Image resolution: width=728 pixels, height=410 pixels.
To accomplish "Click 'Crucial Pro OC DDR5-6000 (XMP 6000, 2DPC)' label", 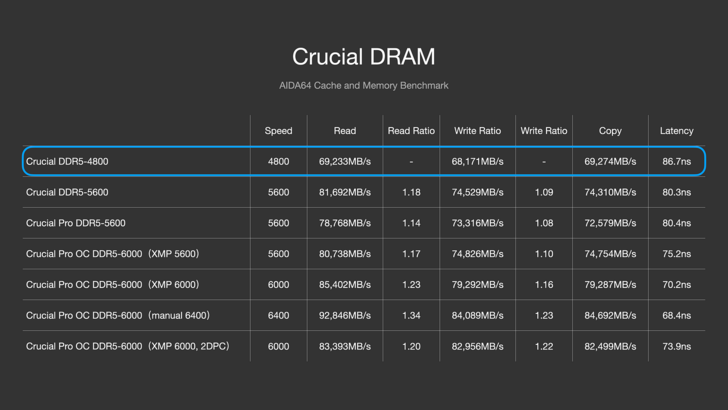I will (128, 346).
